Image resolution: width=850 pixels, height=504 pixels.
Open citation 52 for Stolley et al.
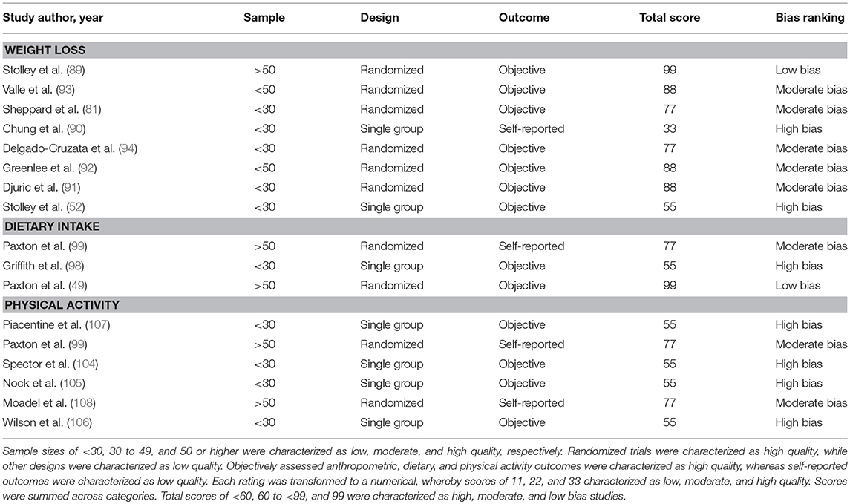coord(76,207)
